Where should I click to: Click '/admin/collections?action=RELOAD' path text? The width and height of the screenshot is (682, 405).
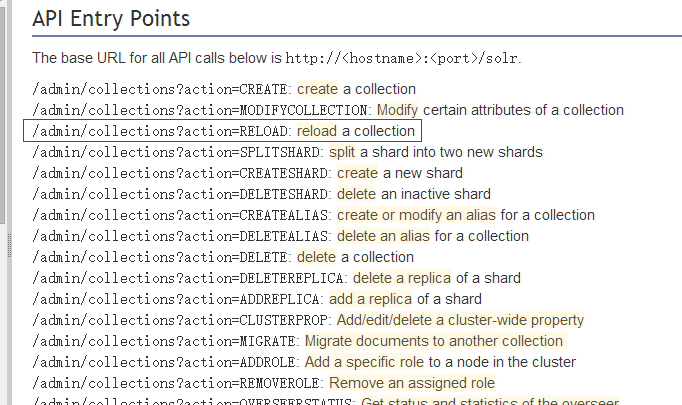159,131
